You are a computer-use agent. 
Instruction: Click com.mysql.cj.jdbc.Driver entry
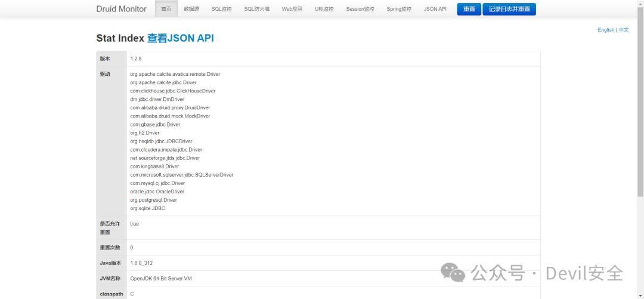pos(157,183)
